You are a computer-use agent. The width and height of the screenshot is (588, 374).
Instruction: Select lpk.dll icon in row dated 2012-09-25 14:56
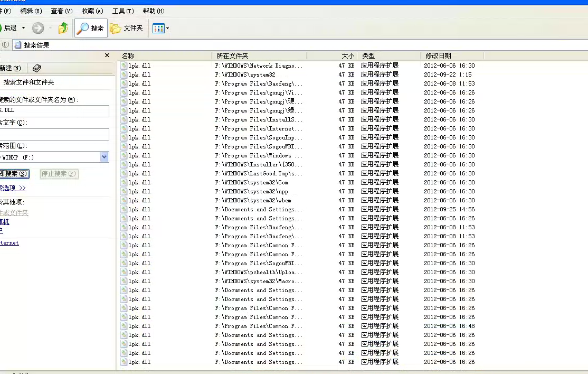click(124, 210)
